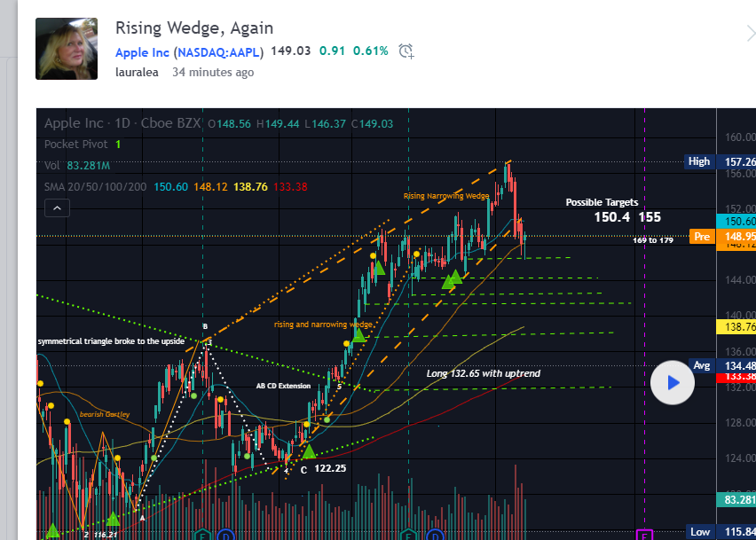Visit the lauralea author profile link
The width and height of the screenshot is (756, 540).
point(137,72)
